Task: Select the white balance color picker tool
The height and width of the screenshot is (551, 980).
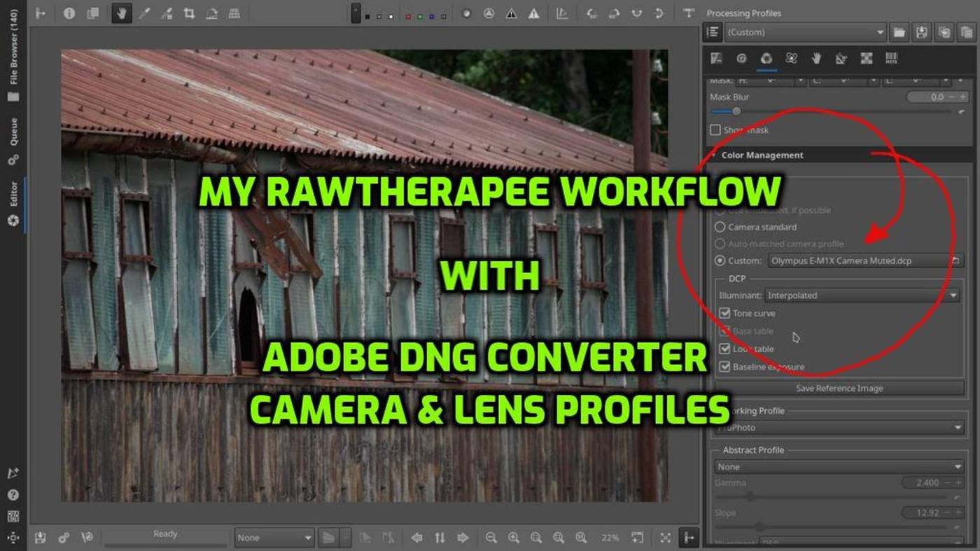Action: coord(144,13)
